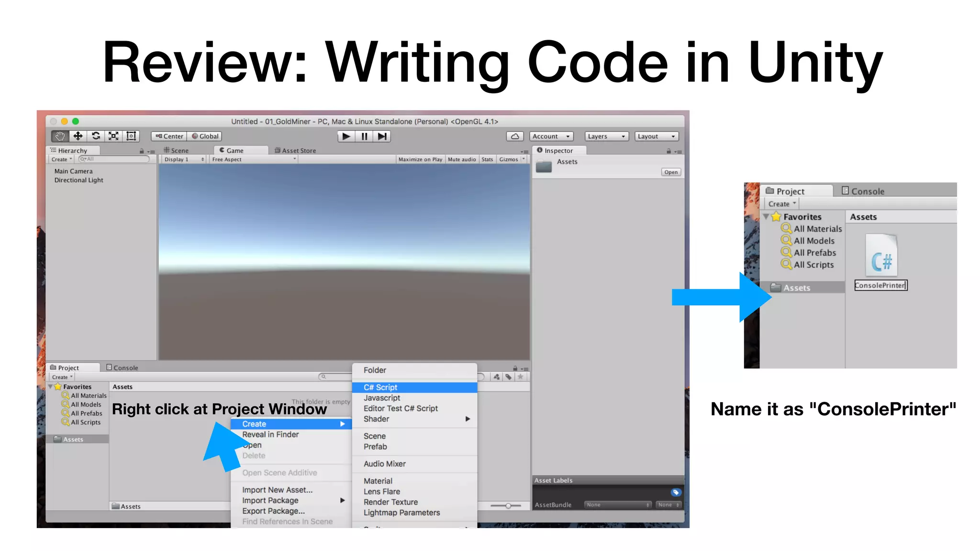Click Import New Asset in context menu
The width and height of the screenshot is (980, 551).
(x=291, y=490)
